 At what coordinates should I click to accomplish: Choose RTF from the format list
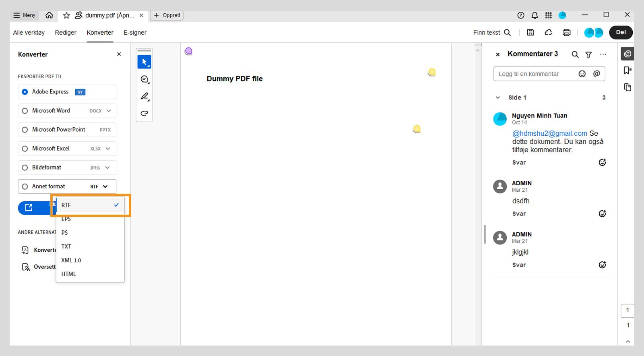pyautogui.click(x=90, y=205)
